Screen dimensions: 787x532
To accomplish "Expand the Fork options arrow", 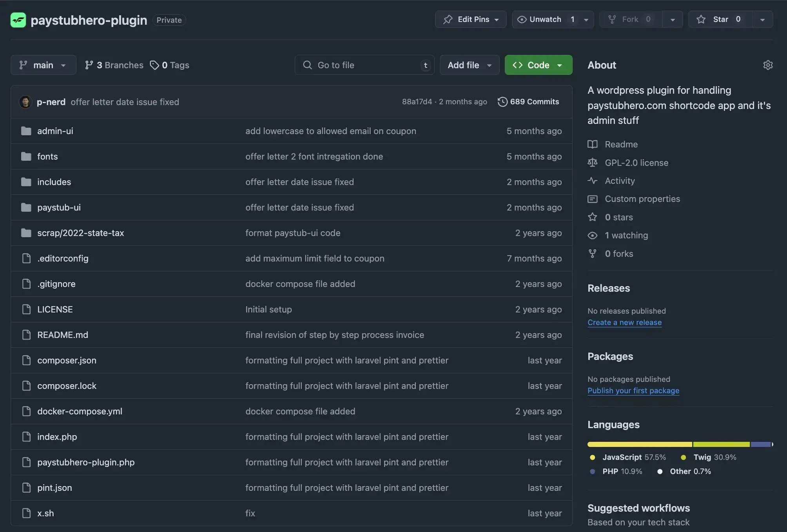I will click(x=673, y=19).
